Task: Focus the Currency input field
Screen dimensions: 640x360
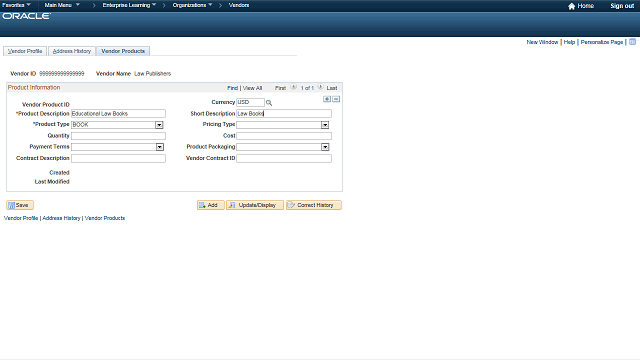Action: click(x=250, y=102)
